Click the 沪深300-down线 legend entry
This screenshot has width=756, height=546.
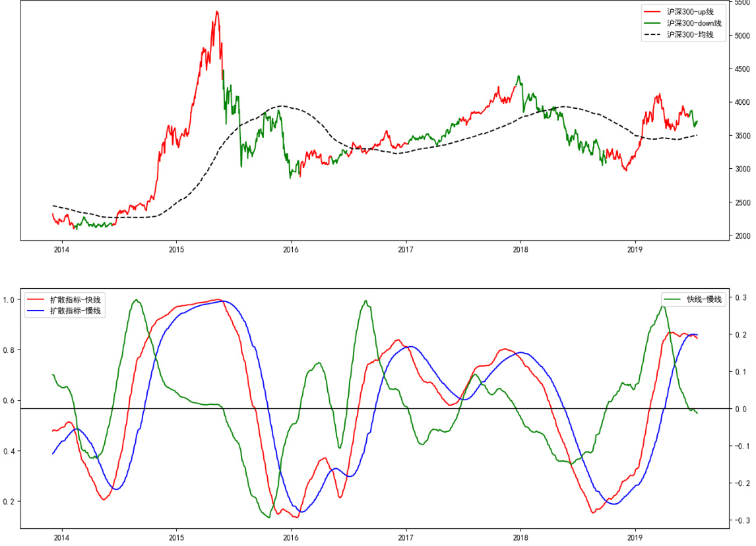coord(693,23)
